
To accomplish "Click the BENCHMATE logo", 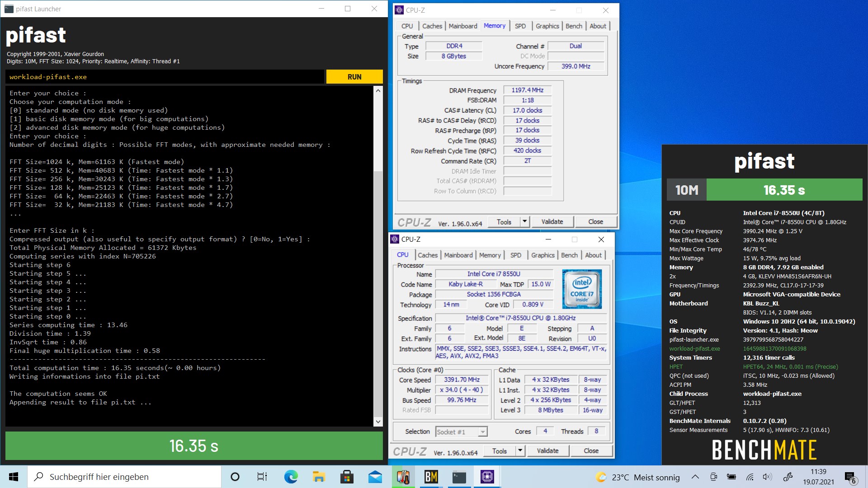I will point(764,450).
